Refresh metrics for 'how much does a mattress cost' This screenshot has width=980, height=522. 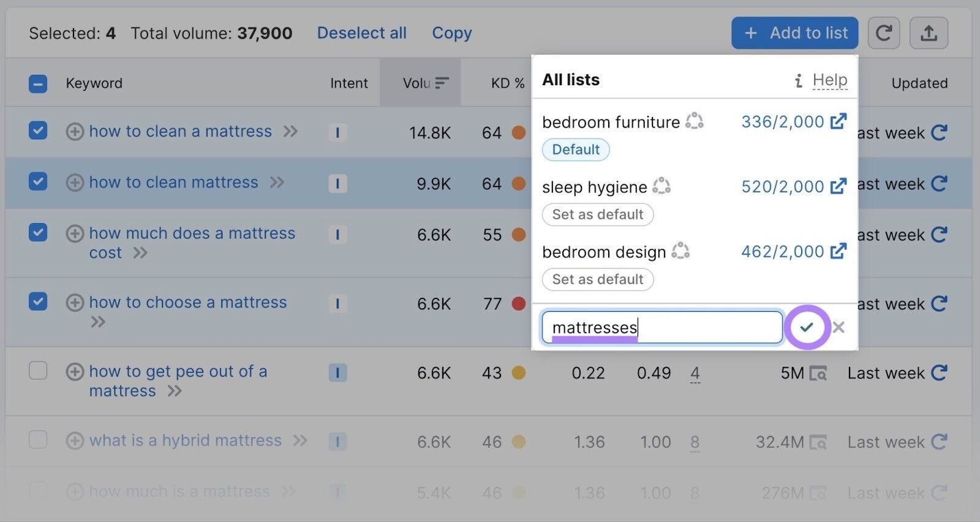click(939, 234)
